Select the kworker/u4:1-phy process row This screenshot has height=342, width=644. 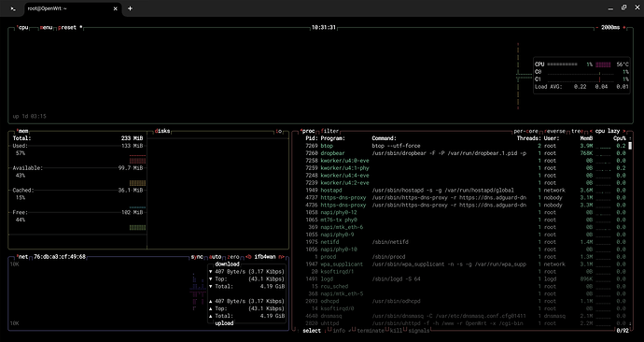click(464, 168)
